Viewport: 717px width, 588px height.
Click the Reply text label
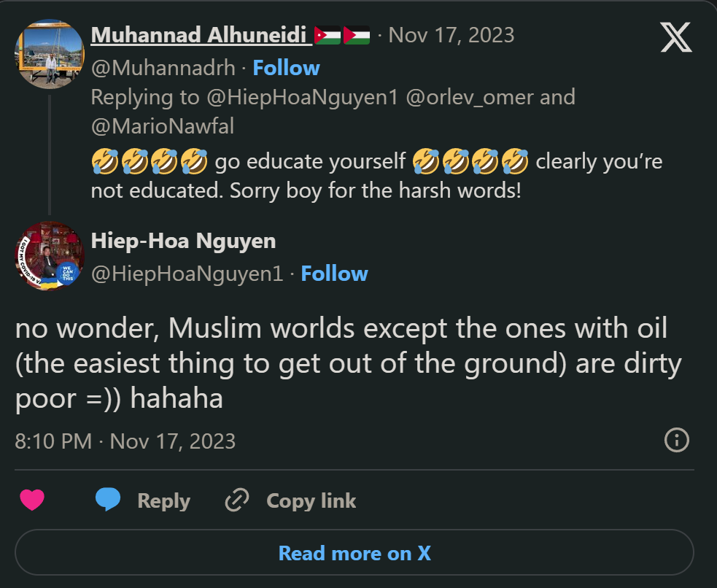(163, 500)
